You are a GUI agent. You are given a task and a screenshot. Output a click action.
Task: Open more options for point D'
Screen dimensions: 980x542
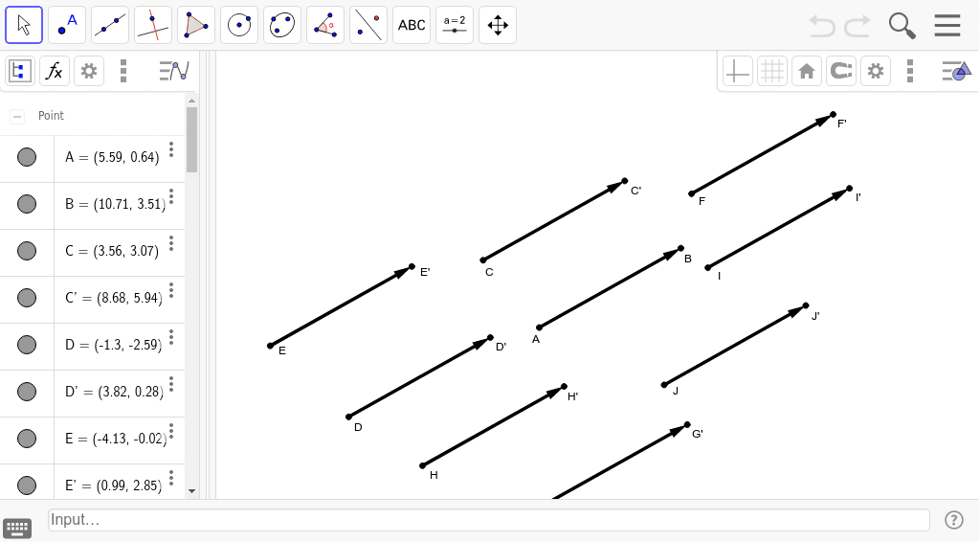[171, 384]
